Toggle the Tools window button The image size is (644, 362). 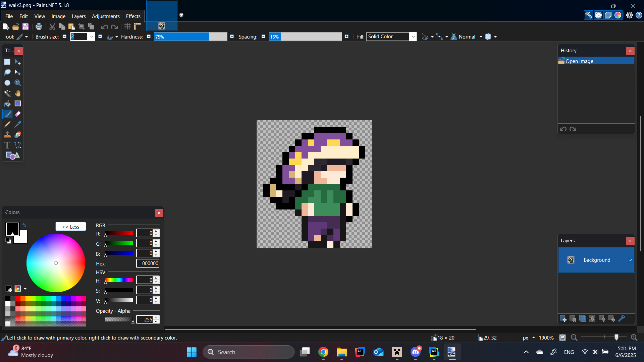[x=589, y=15]
